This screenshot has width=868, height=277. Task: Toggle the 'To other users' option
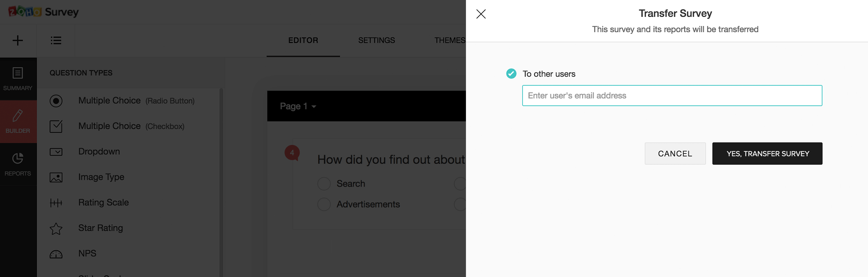coord(511,74)
